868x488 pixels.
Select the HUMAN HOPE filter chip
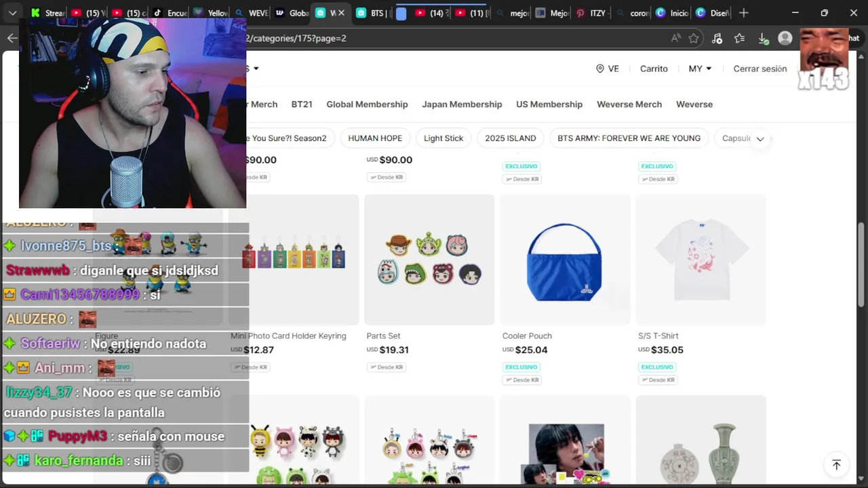[x=375, y=138]
